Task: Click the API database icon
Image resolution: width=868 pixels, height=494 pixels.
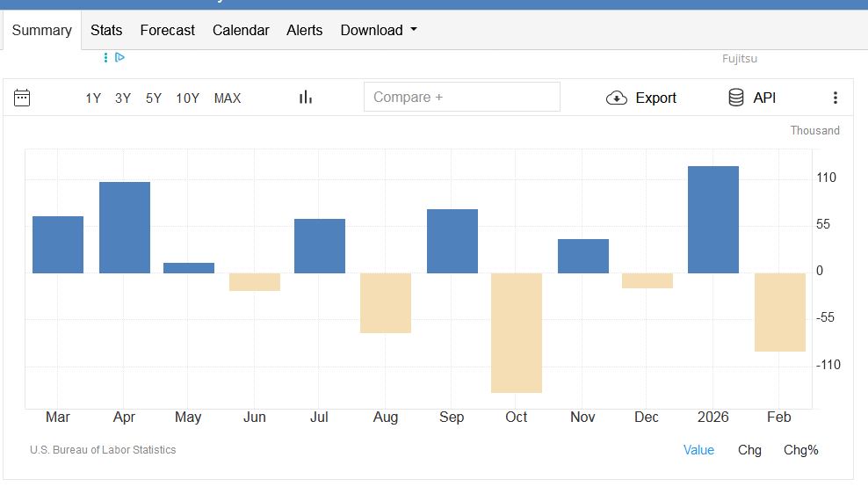Action: coord(736,98)
